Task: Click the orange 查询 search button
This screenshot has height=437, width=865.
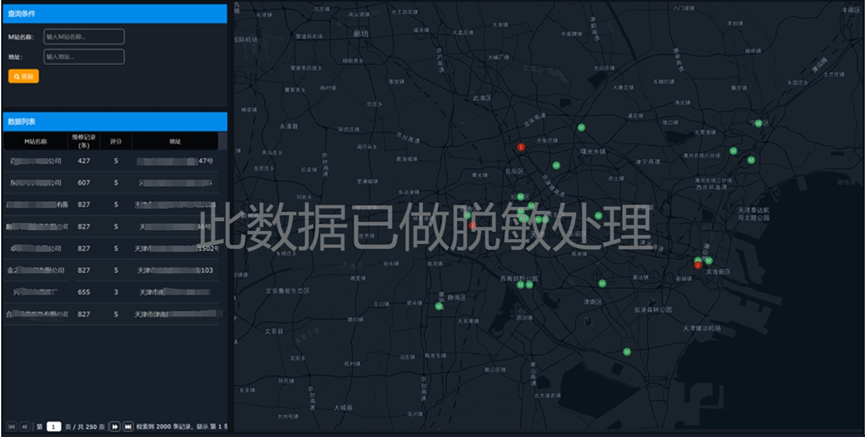Action: (x=23, y=76)
